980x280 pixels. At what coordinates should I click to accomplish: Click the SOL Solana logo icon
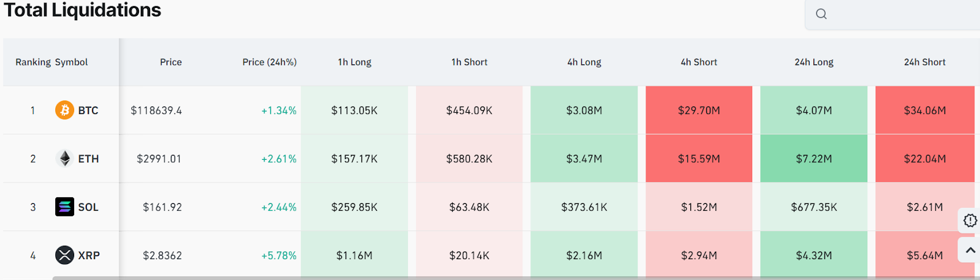pos(64,207)
